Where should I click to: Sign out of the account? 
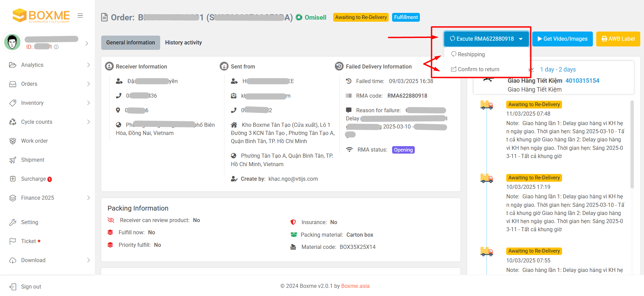click(x=31, y=287)
